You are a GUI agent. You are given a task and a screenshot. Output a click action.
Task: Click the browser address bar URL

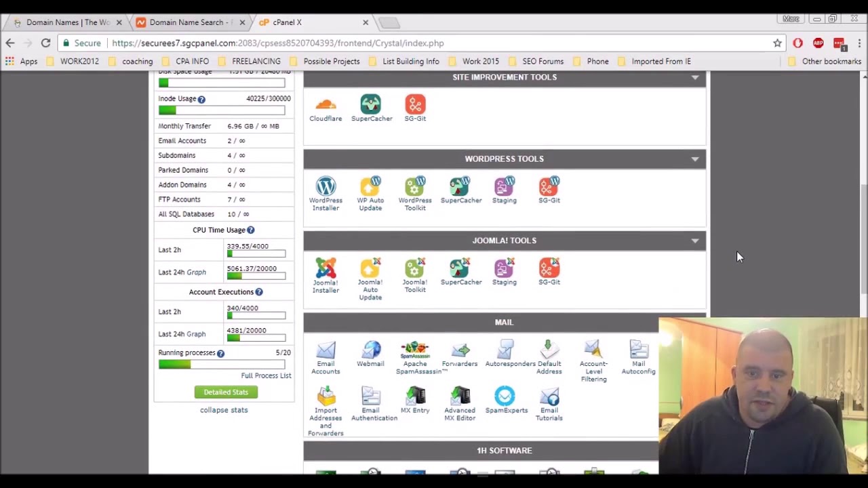point(278,43)
